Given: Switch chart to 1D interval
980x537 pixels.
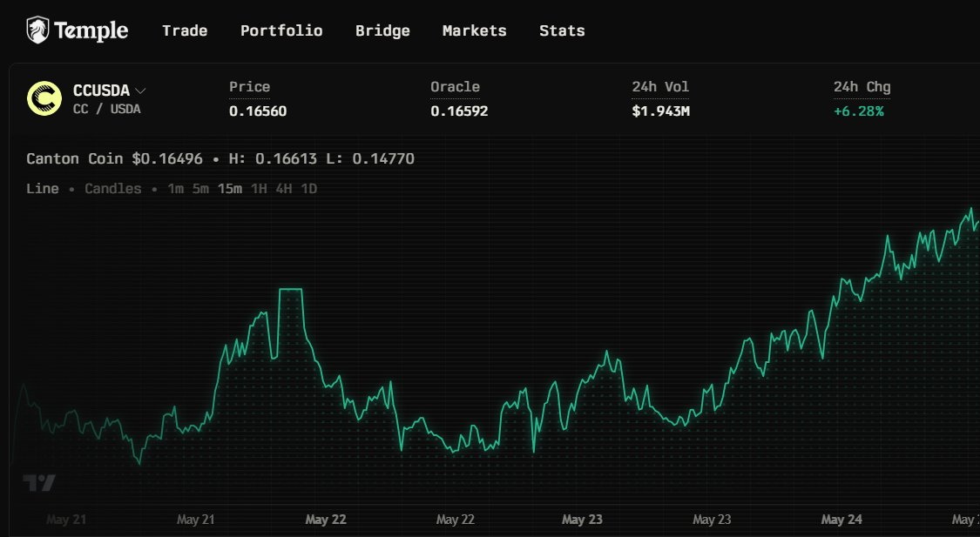Looking at the screenshot, I should [308, 189].
